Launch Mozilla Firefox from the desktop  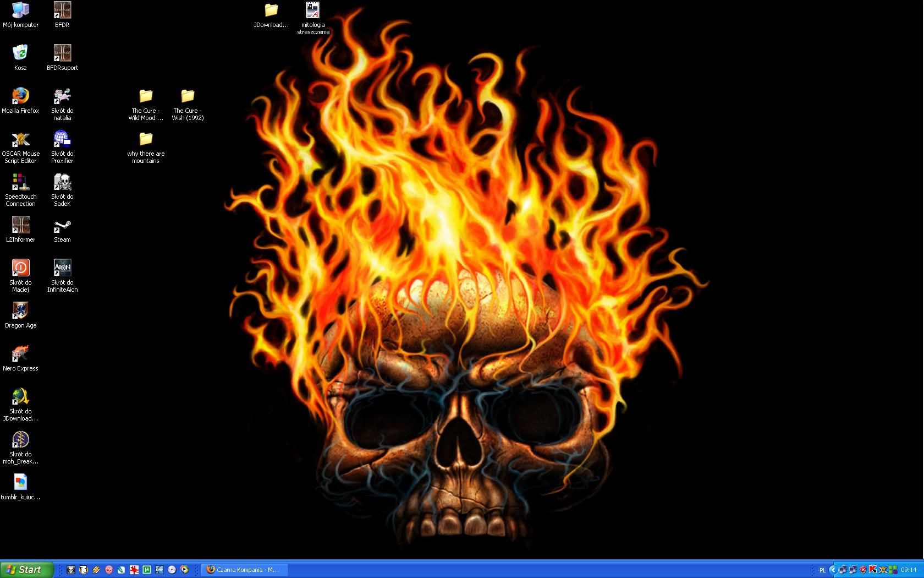[20, 96]
